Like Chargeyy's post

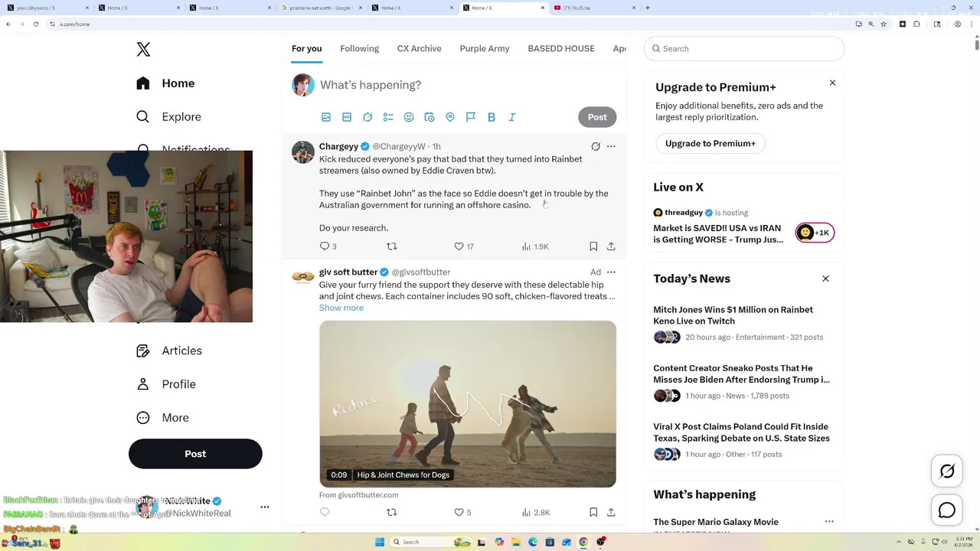[464, 246]
